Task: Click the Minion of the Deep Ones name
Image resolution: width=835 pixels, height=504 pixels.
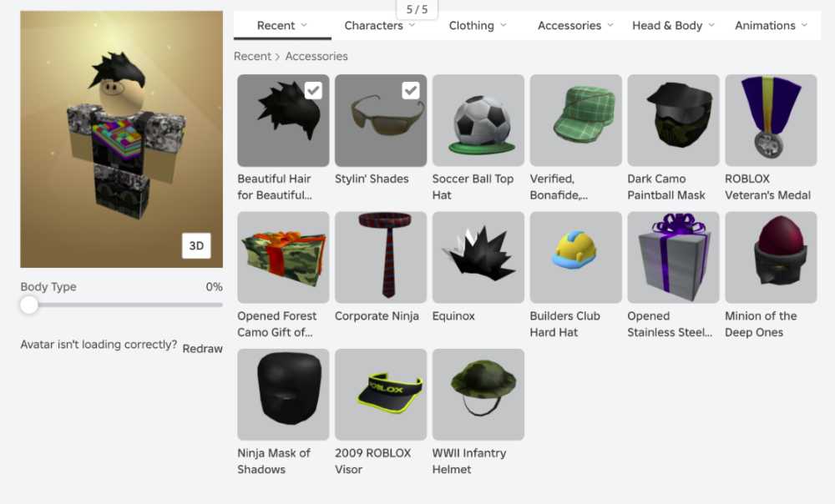Action: tap(761, 324)
